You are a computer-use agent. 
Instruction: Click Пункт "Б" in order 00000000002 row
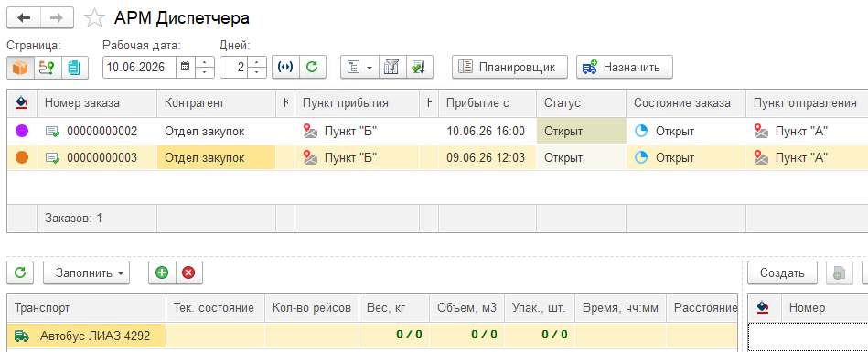(350, 131)
